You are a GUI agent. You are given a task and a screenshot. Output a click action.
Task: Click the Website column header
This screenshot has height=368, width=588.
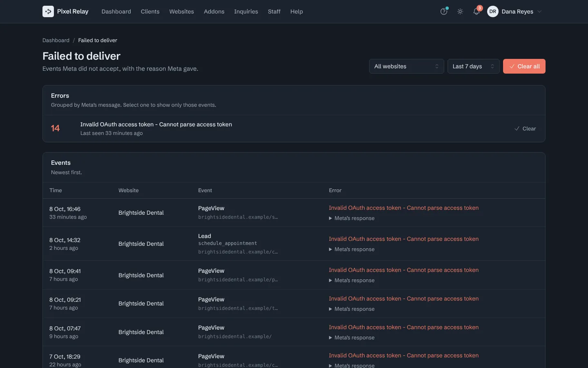[129, 191]
